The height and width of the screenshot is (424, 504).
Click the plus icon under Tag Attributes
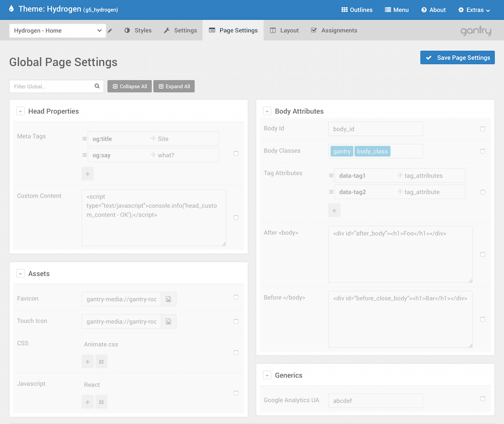pos(334,210)
